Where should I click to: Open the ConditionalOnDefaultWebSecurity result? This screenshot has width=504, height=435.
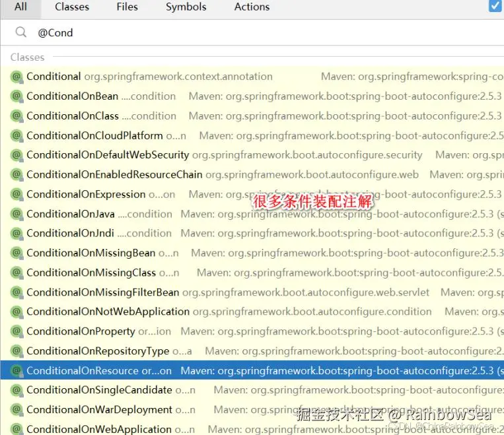point(252,155)
